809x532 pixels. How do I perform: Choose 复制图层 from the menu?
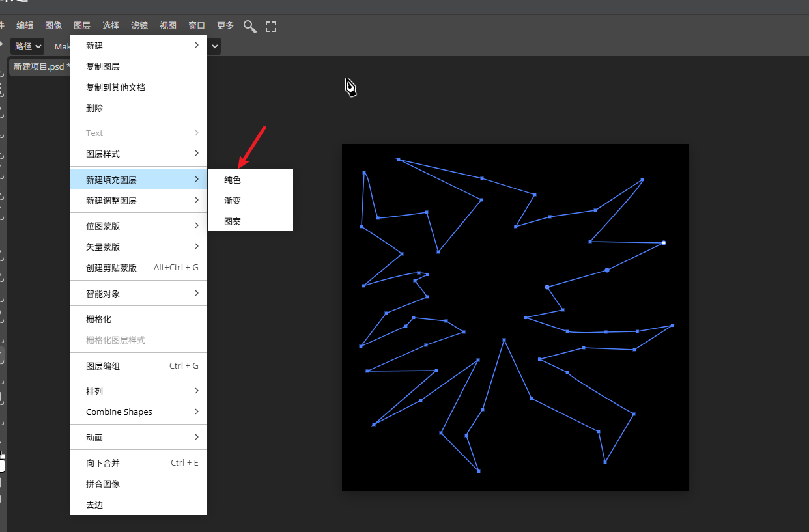point(139,66)
